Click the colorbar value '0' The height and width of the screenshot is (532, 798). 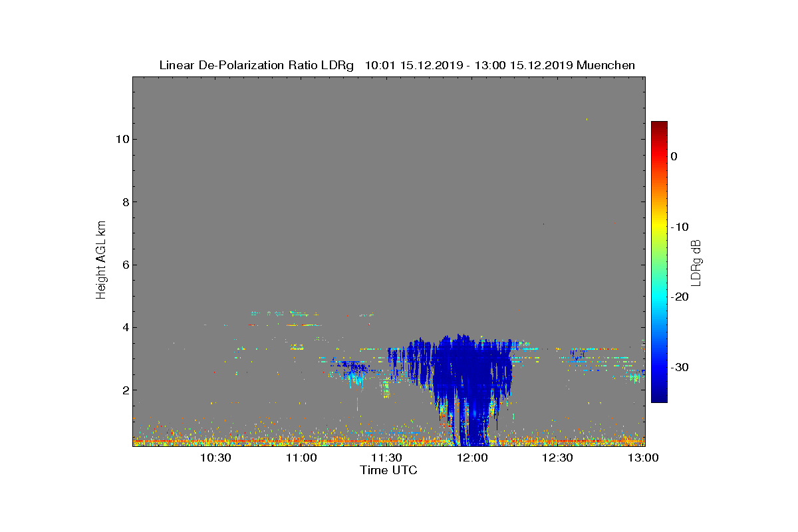coord(674,156)
